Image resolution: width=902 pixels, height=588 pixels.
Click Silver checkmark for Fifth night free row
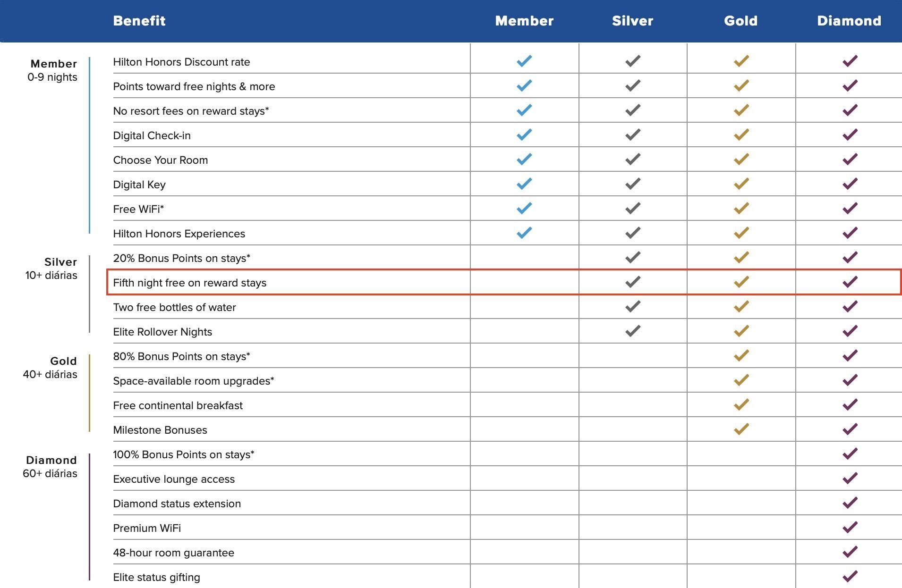[633, 282]
